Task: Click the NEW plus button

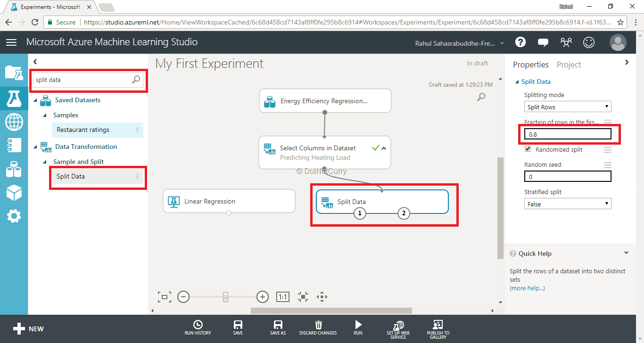Action: (x=28, y=329)
